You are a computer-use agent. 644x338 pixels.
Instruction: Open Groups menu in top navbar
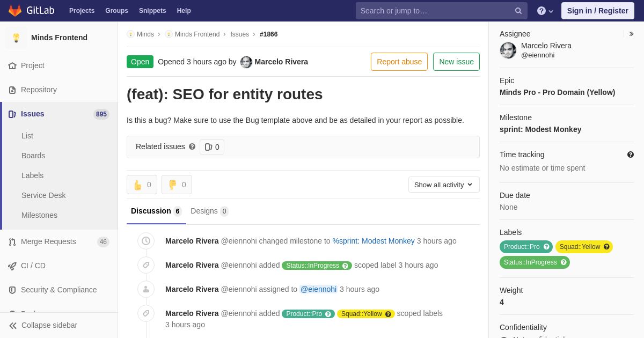tap(116, 11)
